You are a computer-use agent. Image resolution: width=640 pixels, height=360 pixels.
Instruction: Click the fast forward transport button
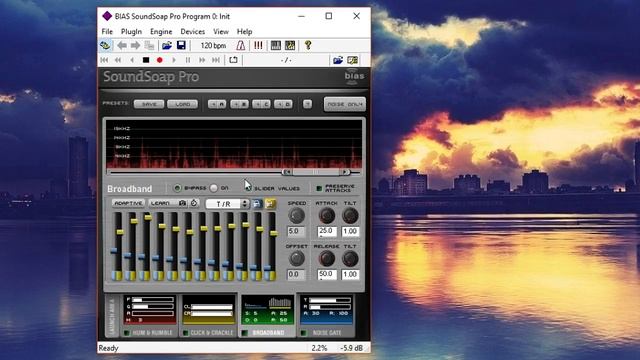[202, 60]
